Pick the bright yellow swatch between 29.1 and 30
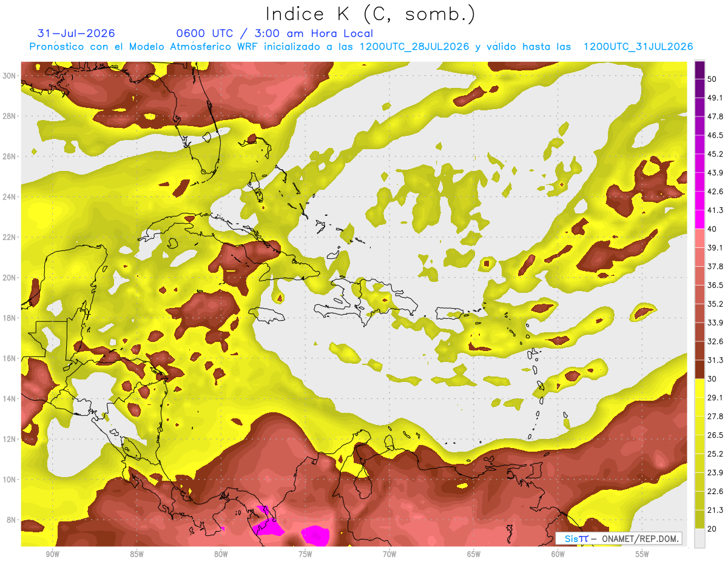The height and width of the screenshot is (562, 728). [x=699, y=387]
